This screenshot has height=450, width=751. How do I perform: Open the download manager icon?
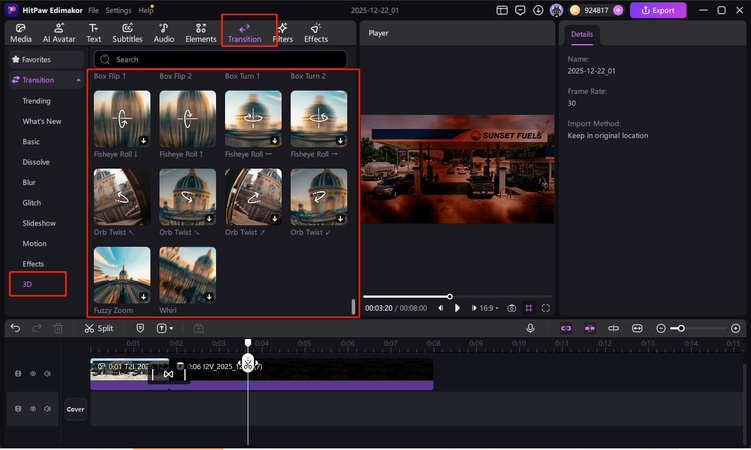538,10
